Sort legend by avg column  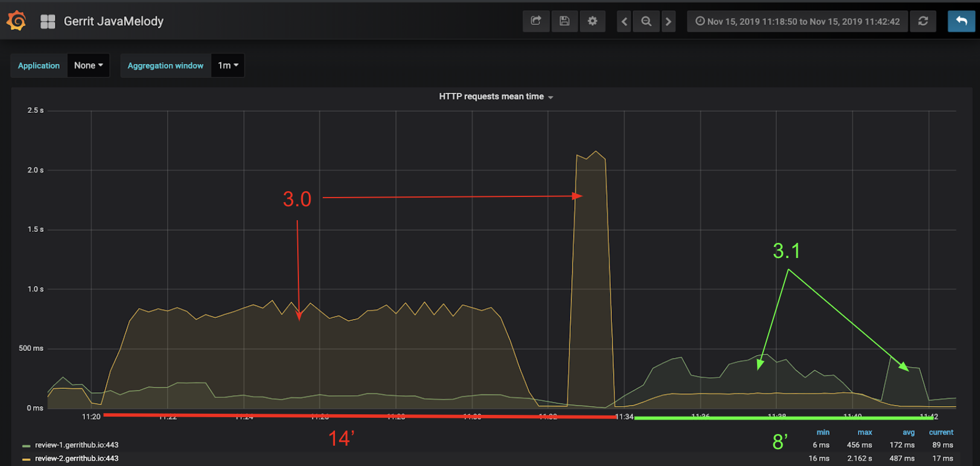[x=908, y=432]
